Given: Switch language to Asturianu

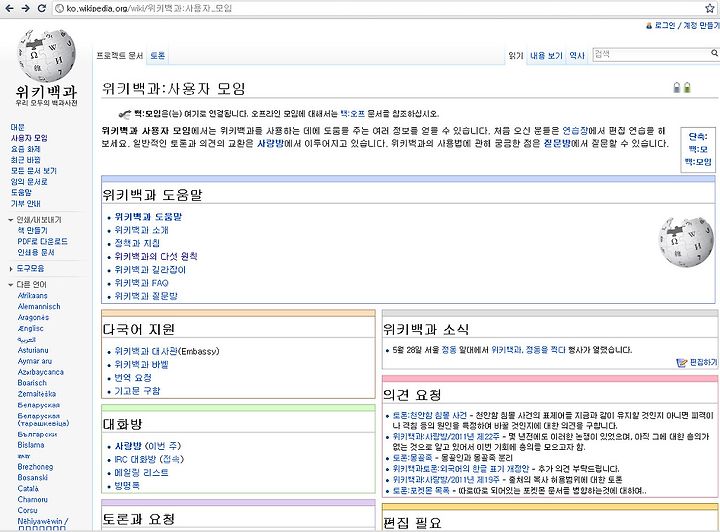Looking at the screenshot, I should pos(33,350).
